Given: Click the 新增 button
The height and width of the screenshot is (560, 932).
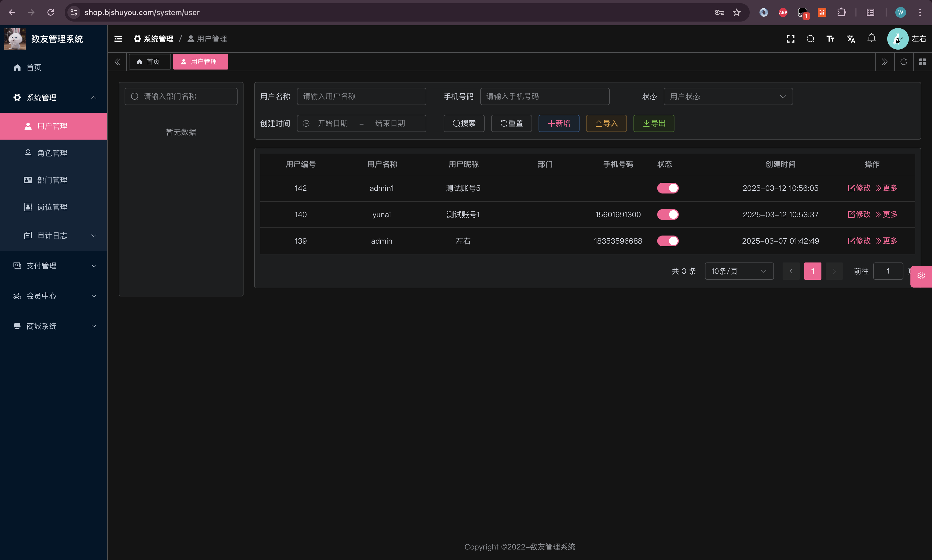Looking at the screenshot, I should [558, 123].
